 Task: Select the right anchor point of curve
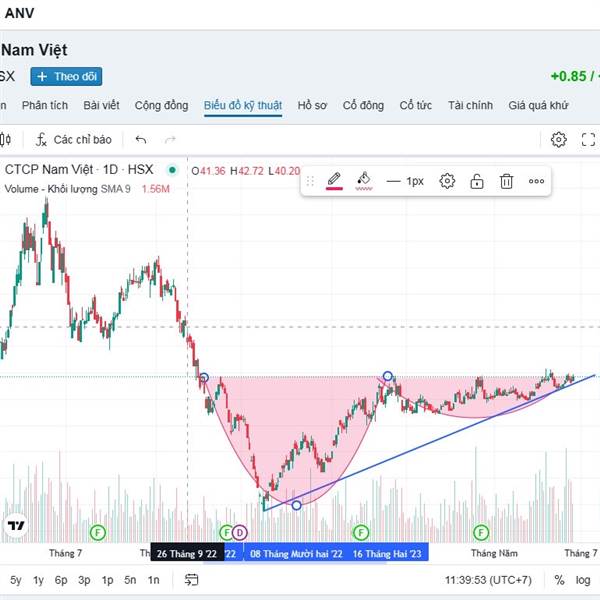388,376
